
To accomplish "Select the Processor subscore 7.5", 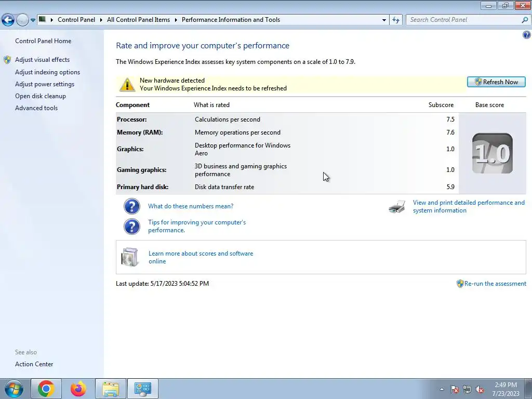I will coord(450,119).
